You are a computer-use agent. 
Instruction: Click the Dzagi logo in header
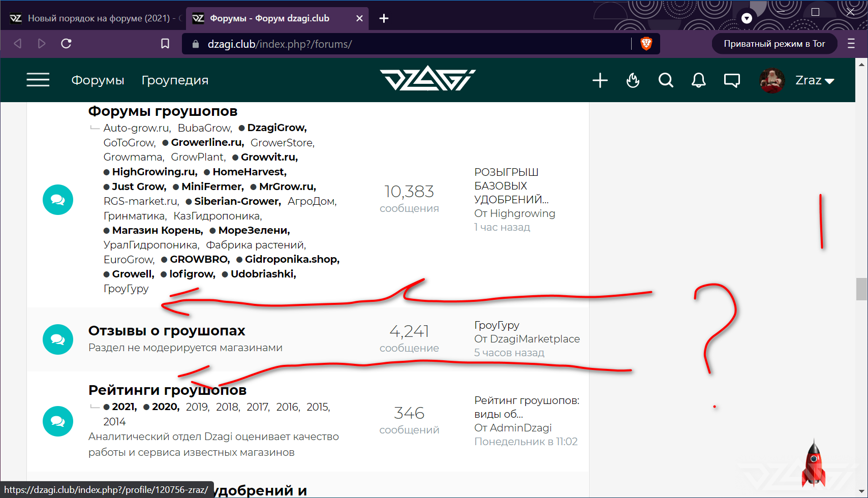427,79
